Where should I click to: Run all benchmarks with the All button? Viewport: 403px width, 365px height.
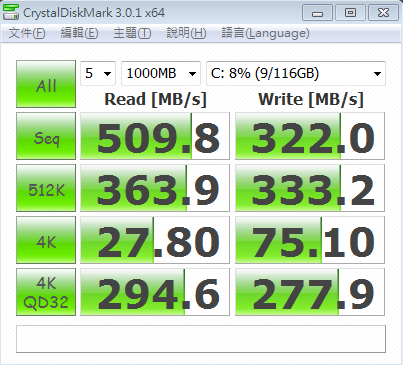pos(46,84)
